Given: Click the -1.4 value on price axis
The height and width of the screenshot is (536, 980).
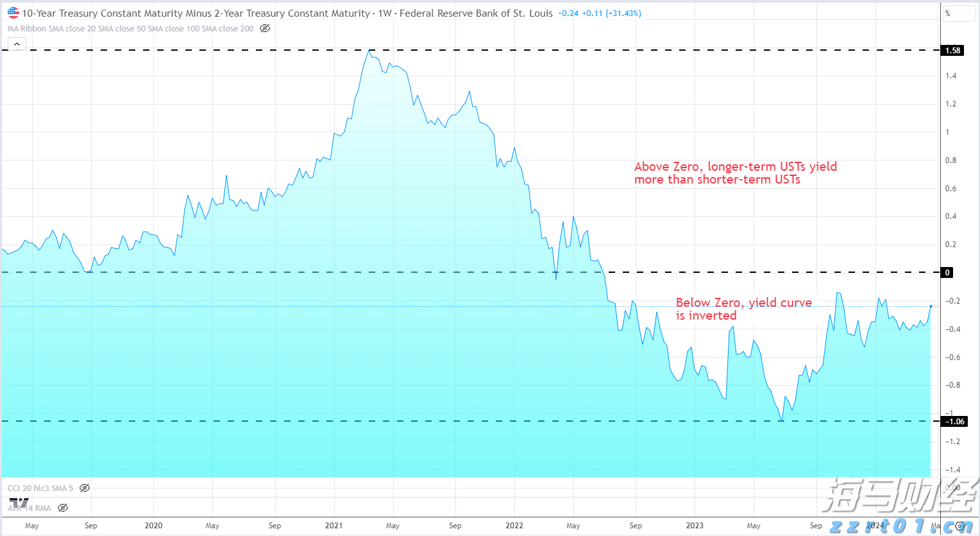Looking at the screenshot, I should click(x=952, y=470).
